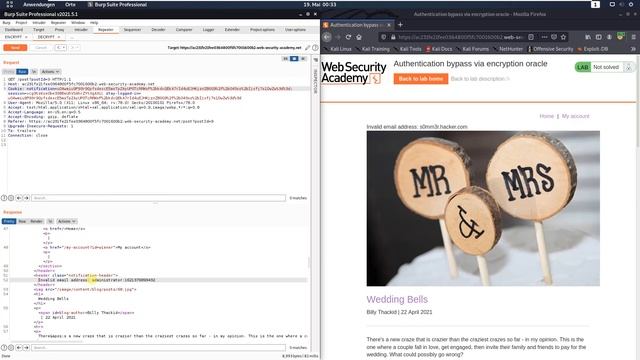Screen dimensions: 640x360
Task: Switch to the Dashboard tab
Action: click(x=14, y=30)
